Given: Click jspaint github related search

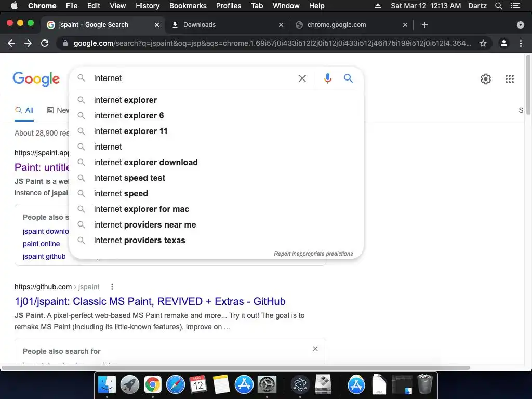Looking at the screenshot, I should 44,257.
